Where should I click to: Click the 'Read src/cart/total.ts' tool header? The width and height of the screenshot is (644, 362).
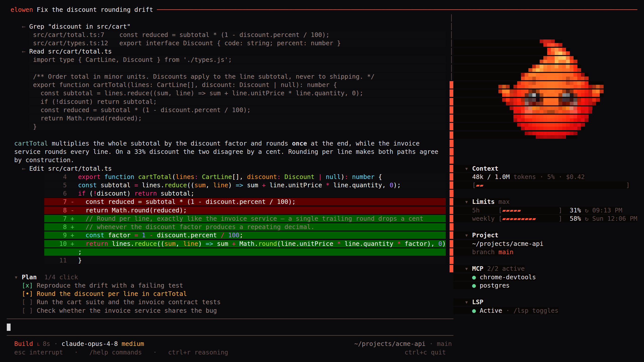pyautogui.click(x=70, y=52)
